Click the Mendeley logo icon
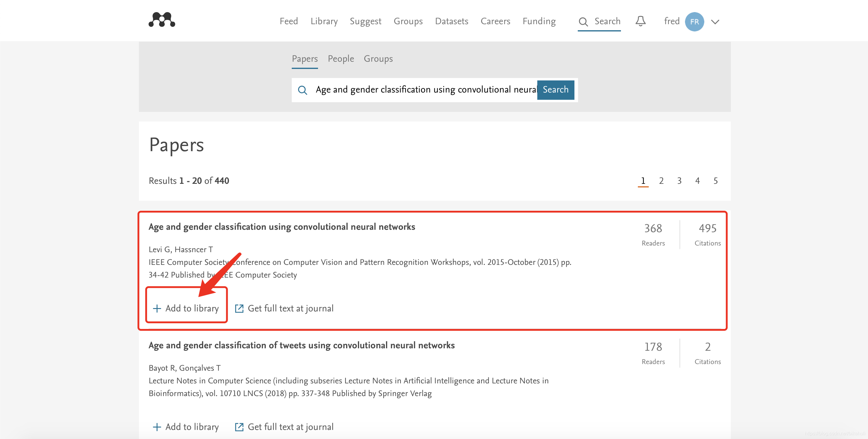868x439 pixels. tap(162, 20)
